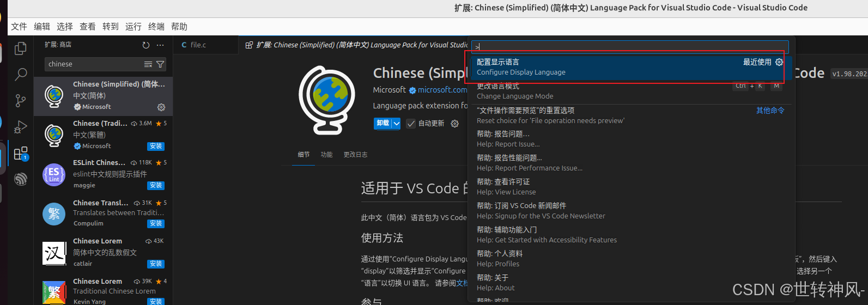Open the Extensions view icon
Image resolution: width=868 pixels, height=305 pixels.
(21, 154)
